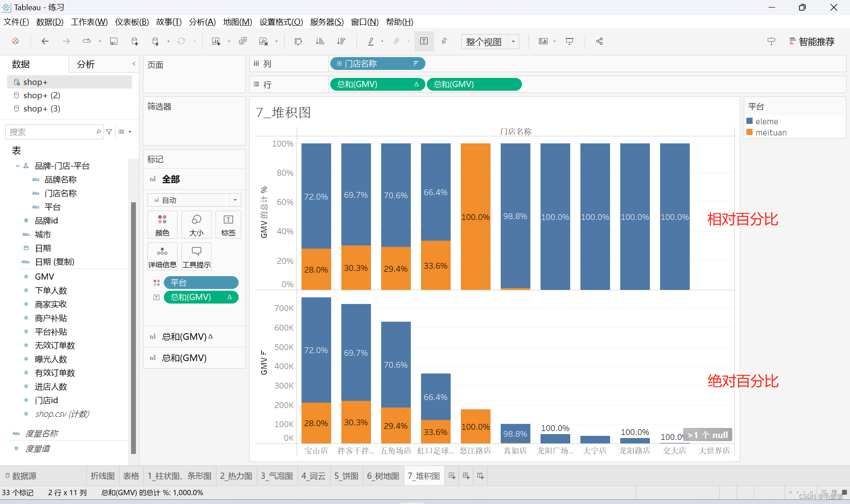850x504 pixels.
Task: Click sheet title 7_堆积图
Action: click(x=283, y=112)
